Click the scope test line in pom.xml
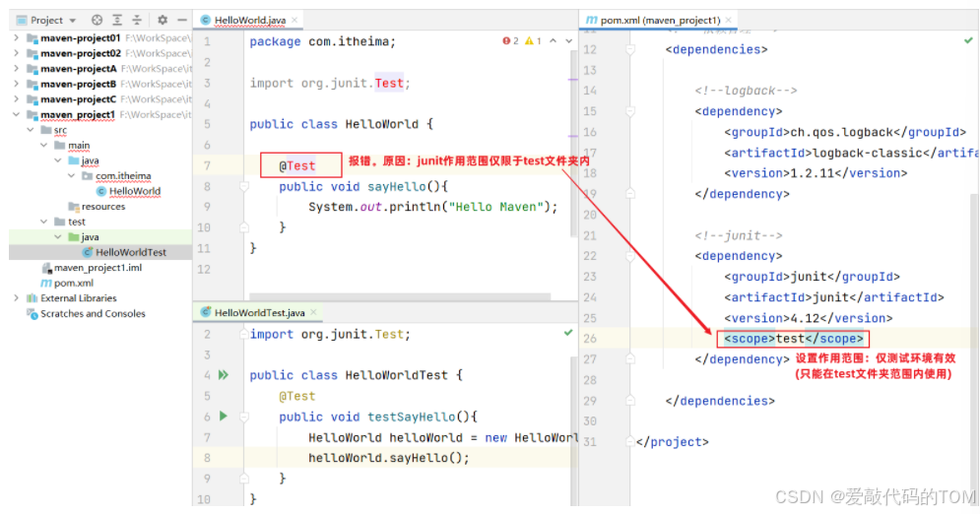Viewport: 980px width, 514px height. pyautogui.click(x=793, y=339)
